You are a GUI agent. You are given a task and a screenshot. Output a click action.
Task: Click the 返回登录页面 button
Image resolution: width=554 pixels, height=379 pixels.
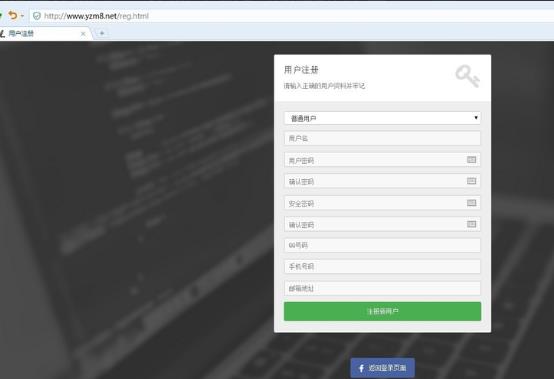(x=382, y=368)
